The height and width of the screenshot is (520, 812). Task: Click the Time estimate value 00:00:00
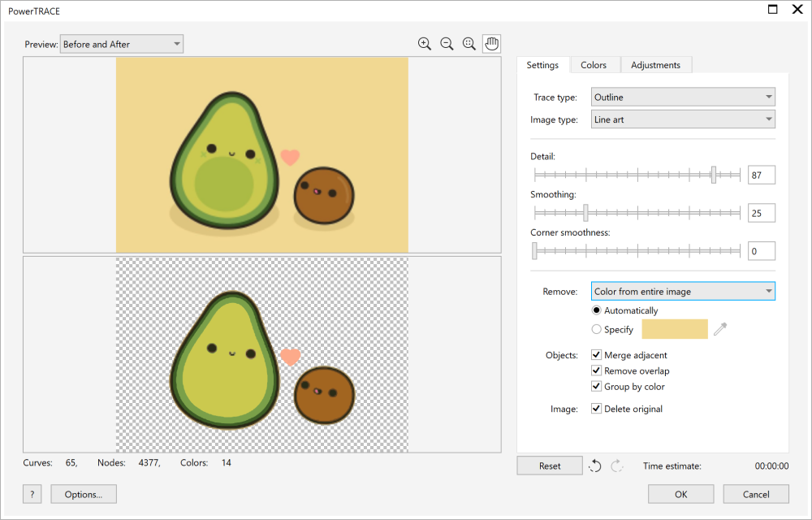tap(771, 466)
